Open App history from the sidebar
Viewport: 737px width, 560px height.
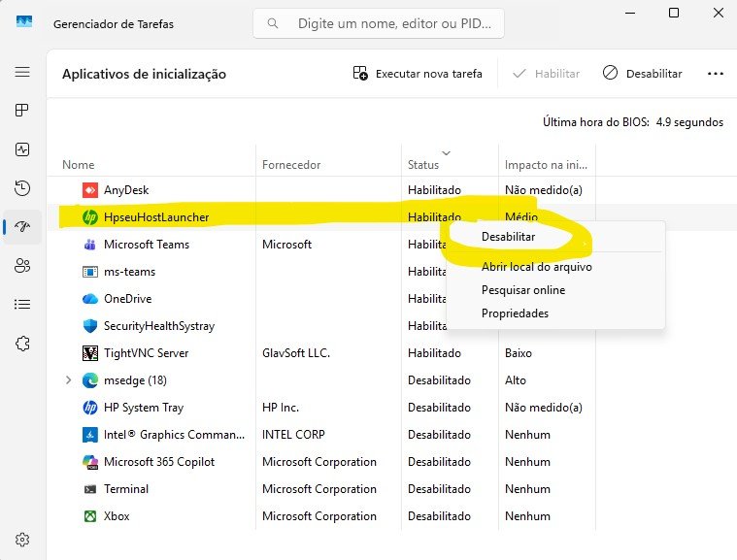22,187
